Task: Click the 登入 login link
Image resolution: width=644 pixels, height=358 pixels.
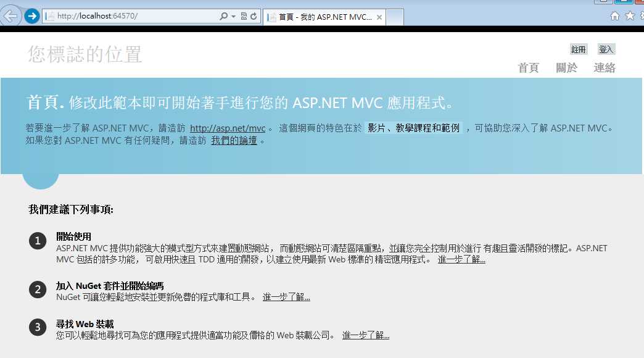Action: click(606, 49)
